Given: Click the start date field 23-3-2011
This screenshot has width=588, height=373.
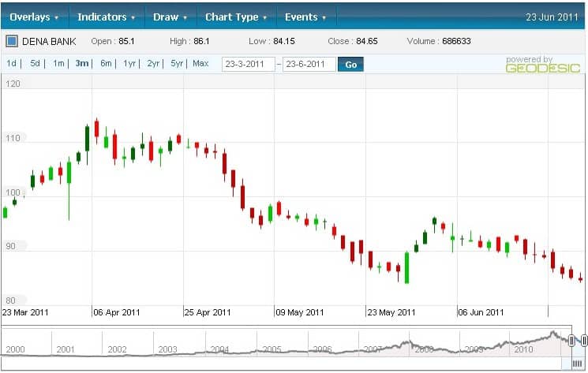Looking at the screenshot, I should click(248, 65).
